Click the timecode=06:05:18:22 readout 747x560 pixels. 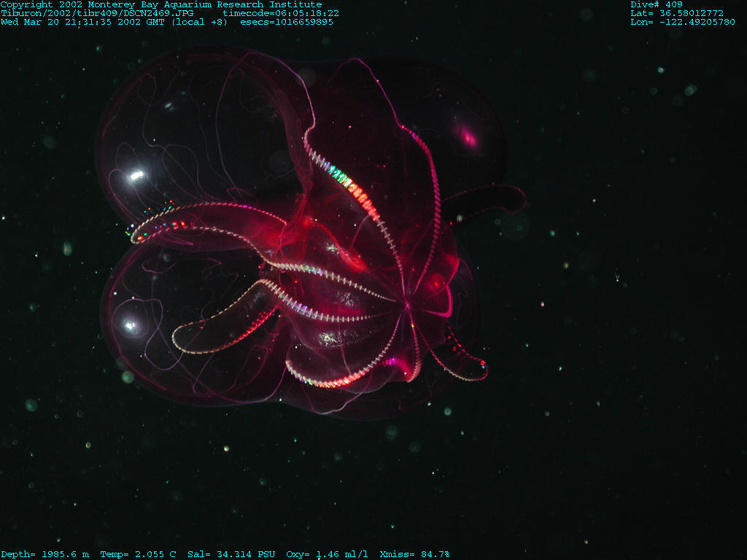280,13
